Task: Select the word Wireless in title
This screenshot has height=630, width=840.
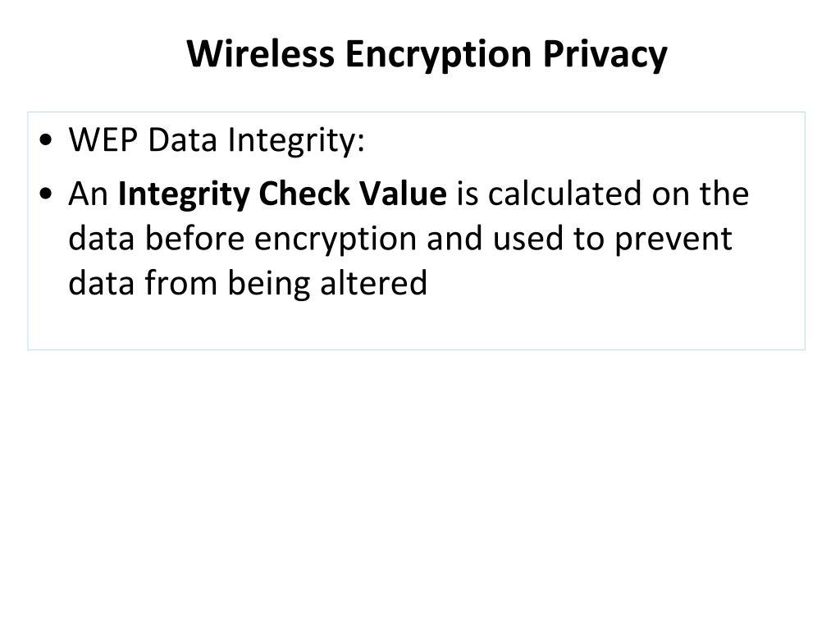Action: 260,53
